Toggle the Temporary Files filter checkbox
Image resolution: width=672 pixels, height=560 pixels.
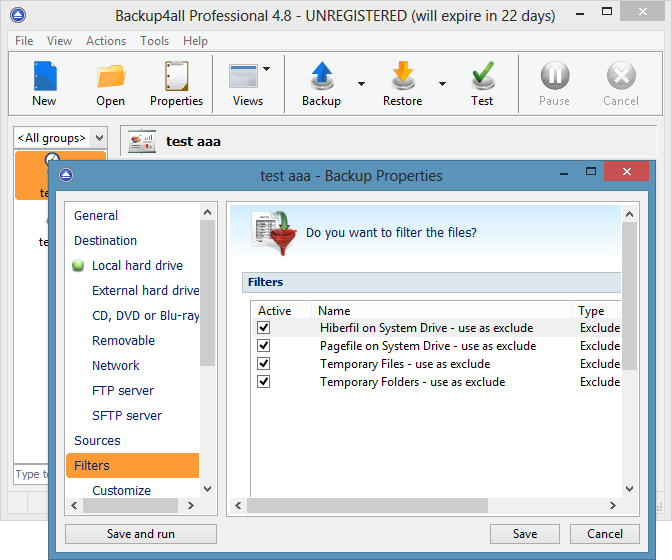click(x=264, y=364)
